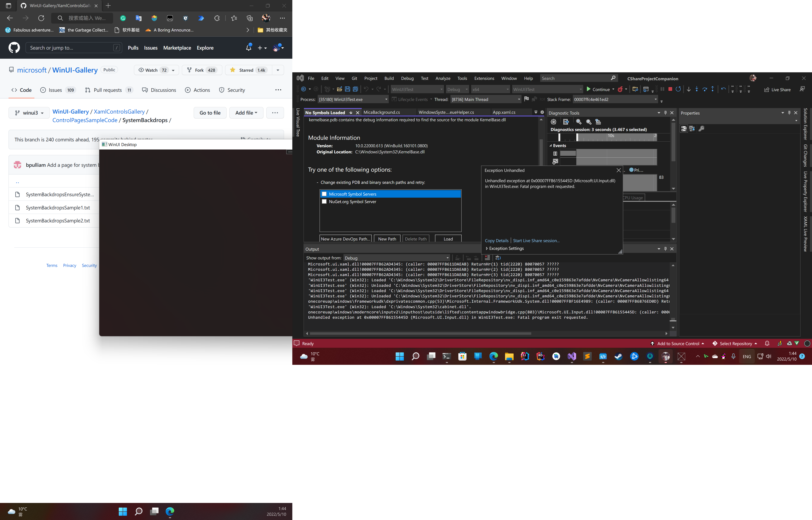Image resolution: width=812 pixels, height=520 pixels.
Task: Open Steam from the taskbar
Action: tap(619, 356)
